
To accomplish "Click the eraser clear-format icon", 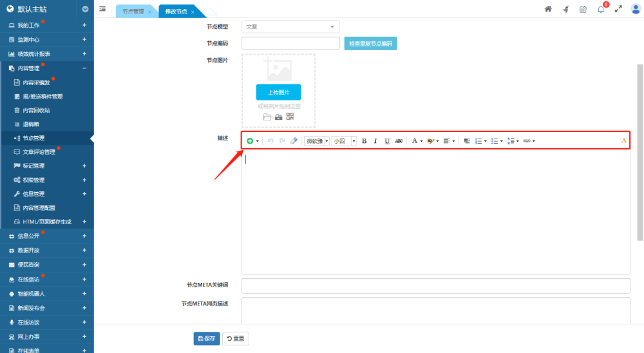I will tap(294, 141).
